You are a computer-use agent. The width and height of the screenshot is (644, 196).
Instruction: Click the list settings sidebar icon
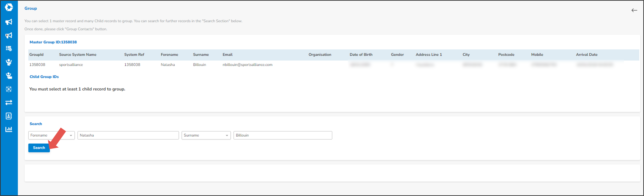coord(9,48)
